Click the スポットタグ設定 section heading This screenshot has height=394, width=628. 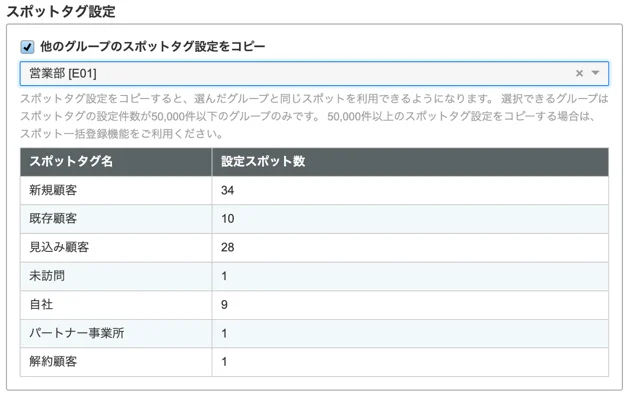tap(61, 11)
